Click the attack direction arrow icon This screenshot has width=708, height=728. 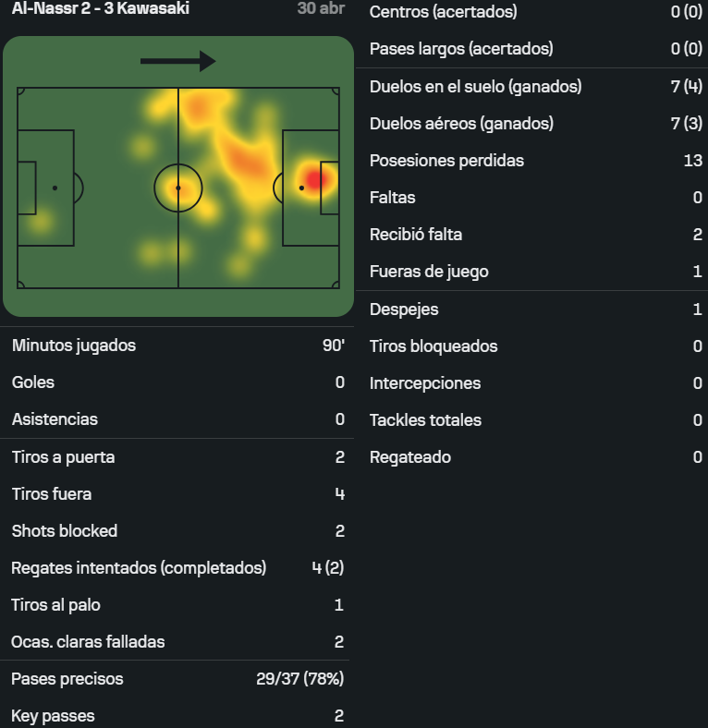click(x=178, y=61)
